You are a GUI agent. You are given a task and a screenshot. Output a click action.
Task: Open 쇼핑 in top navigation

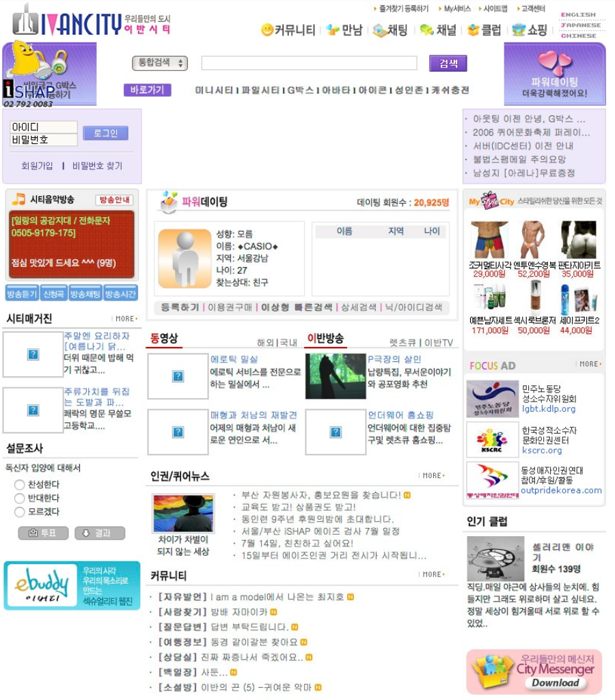(x=530, y=30)
